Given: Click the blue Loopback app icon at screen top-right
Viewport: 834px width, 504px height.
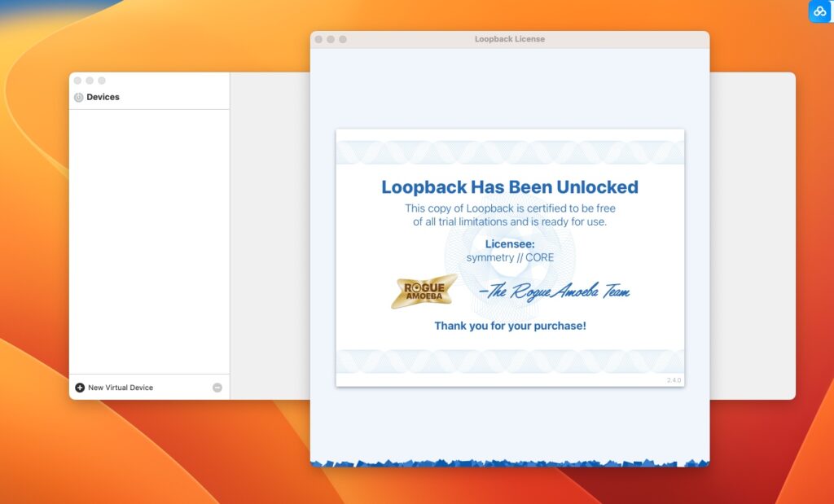Looking at the screenshot, I should click(x=819, y=11).
